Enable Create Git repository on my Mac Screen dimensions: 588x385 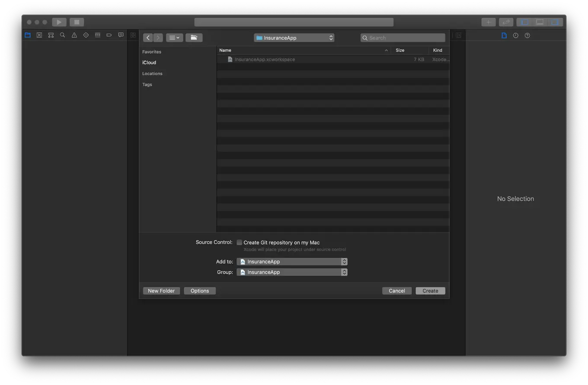(x=239, y=242)
